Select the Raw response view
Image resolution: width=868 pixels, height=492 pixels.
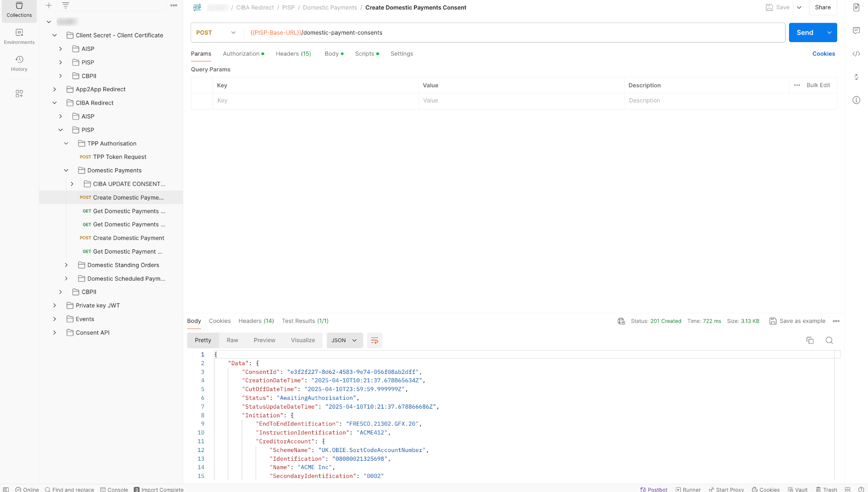232,340
